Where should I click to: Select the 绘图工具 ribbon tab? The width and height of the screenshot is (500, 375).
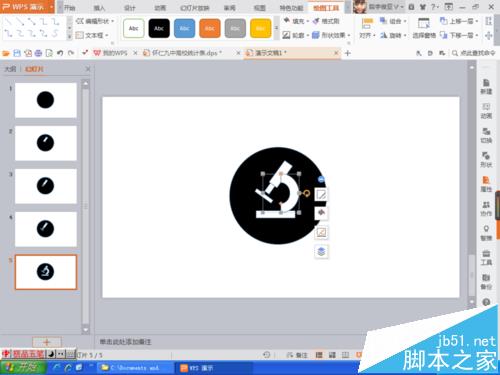(x=326, y=7)
